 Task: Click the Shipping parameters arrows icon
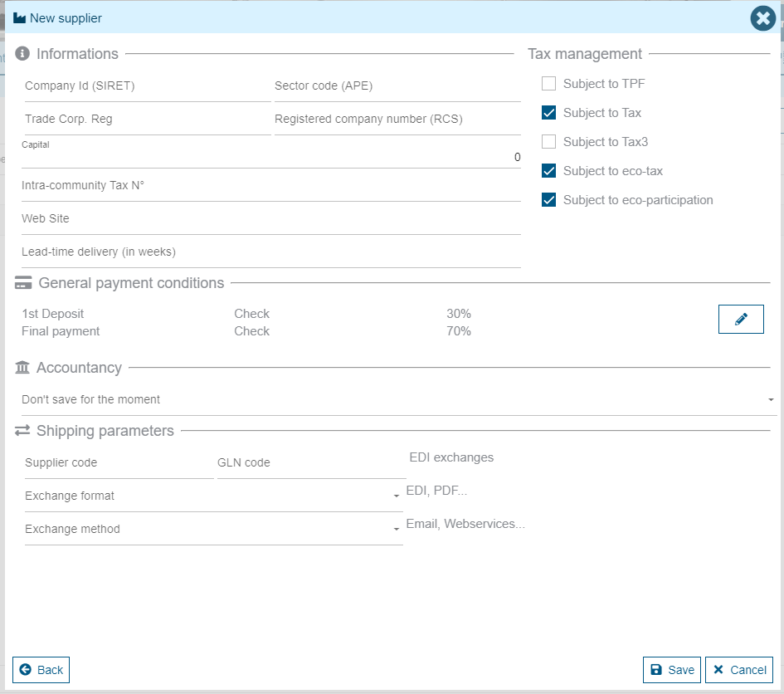click(22, 431)
